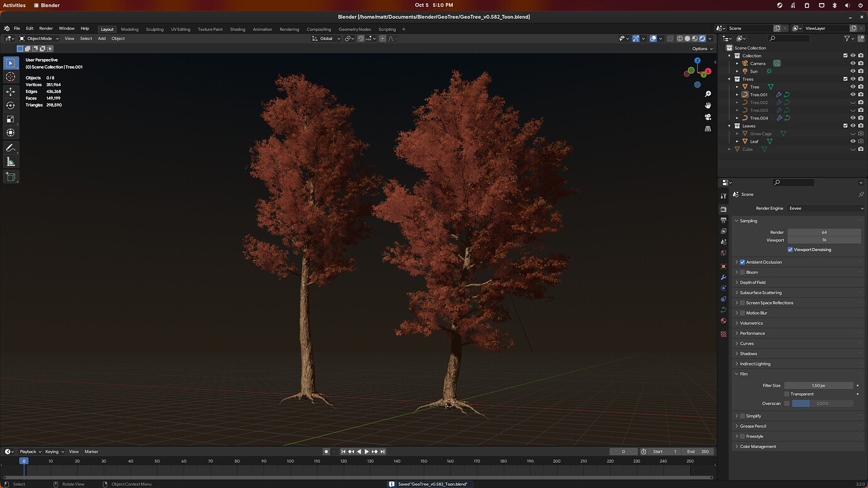
Task: Select the Add Cube tool
Action: [10, 177]
